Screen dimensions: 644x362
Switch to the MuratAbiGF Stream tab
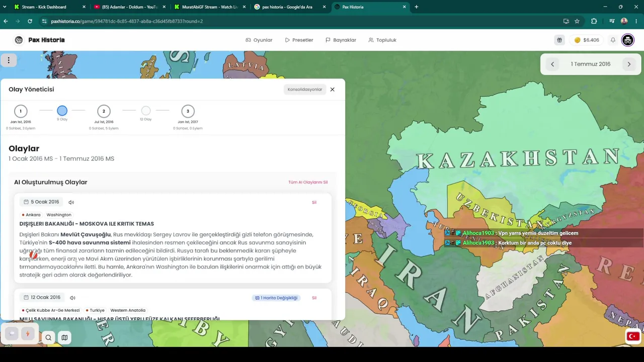click(x=210, y=7)
